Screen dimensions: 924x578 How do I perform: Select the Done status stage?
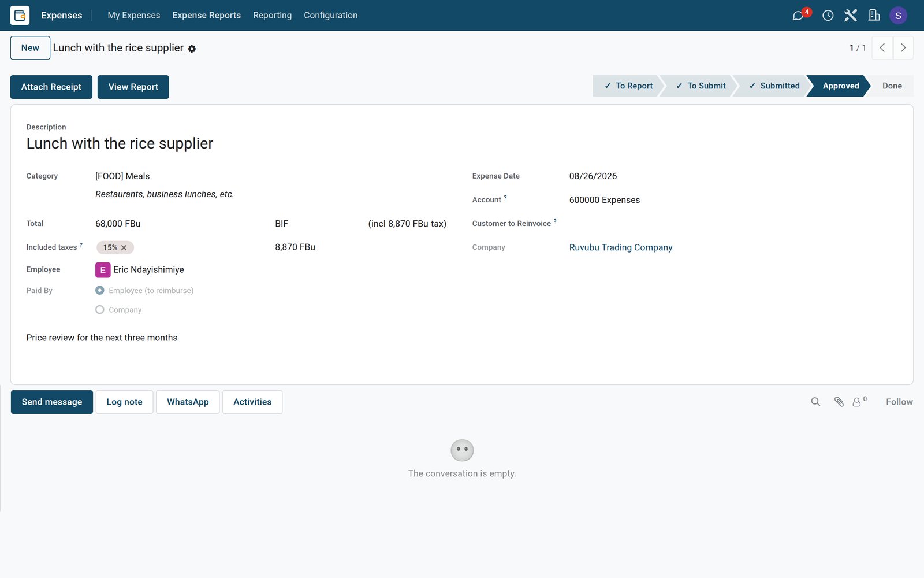tap(892, 86)
